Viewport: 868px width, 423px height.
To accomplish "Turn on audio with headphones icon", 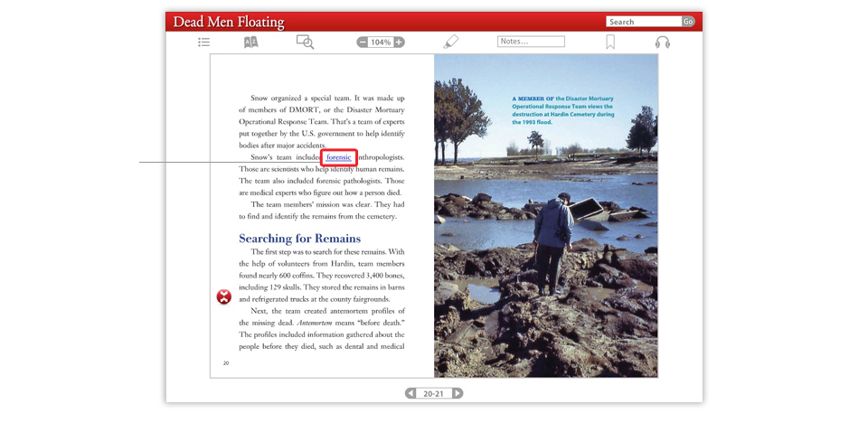I will coord(663,42).
